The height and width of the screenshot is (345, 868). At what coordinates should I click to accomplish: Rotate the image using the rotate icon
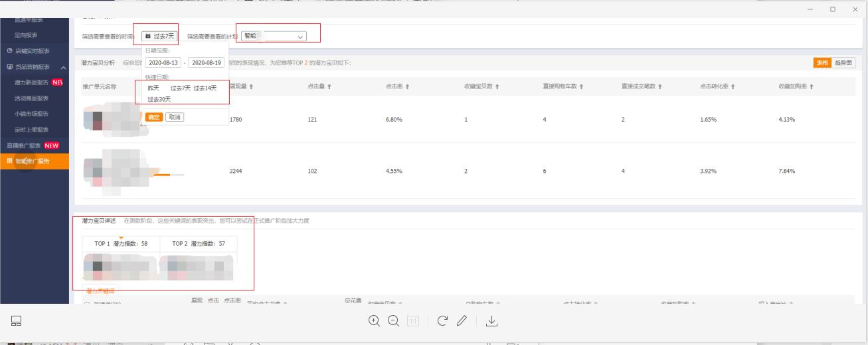point(442,321)
